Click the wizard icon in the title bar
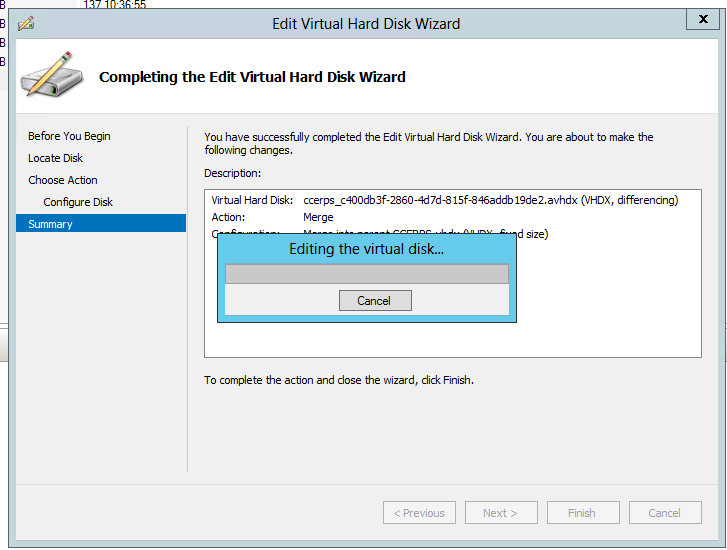The image size is (727, 550). (x=26, y=23)
